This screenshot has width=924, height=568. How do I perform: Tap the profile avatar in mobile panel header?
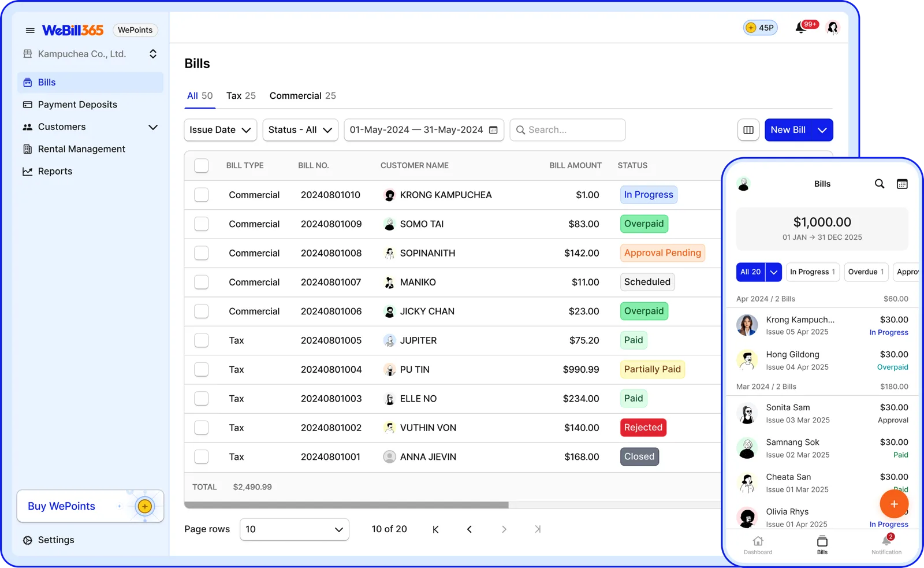click(x=744, y=184)
